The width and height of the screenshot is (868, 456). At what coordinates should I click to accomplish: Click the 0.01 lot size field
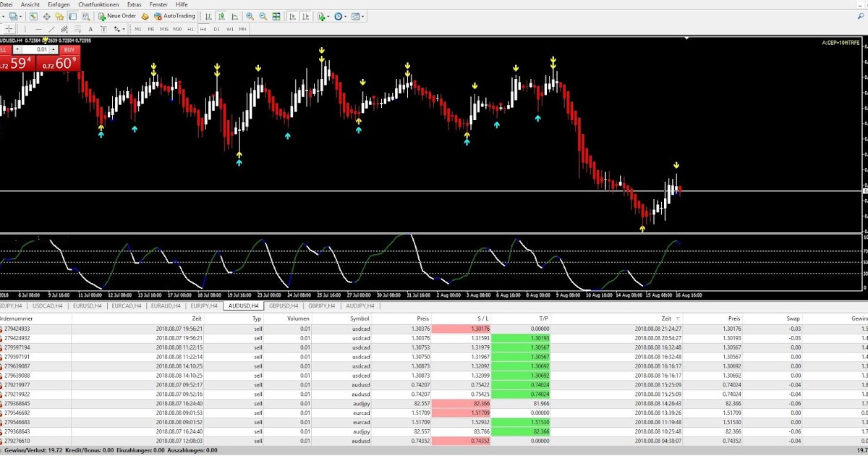41,48
